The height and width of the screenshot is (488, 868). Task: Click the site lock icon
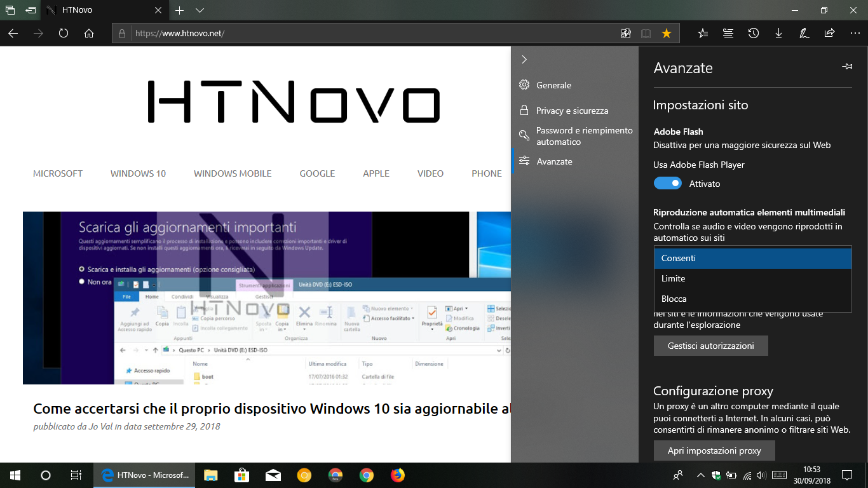coord(123,33)
